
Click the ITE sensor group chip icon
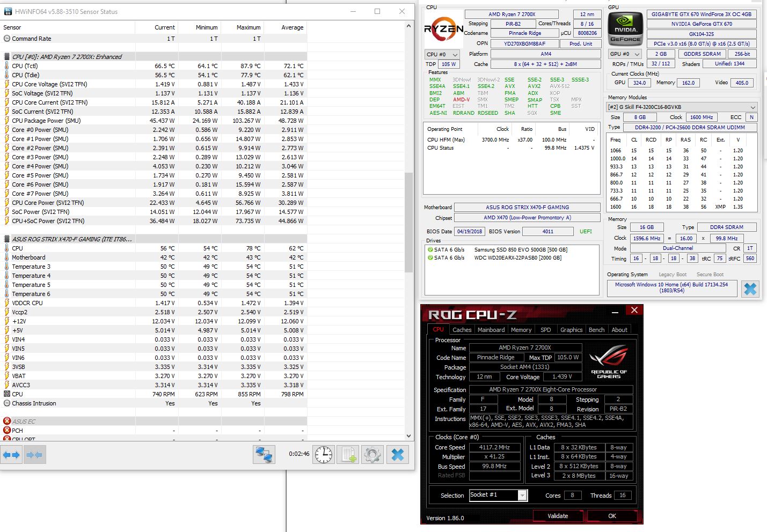[7, 239]
